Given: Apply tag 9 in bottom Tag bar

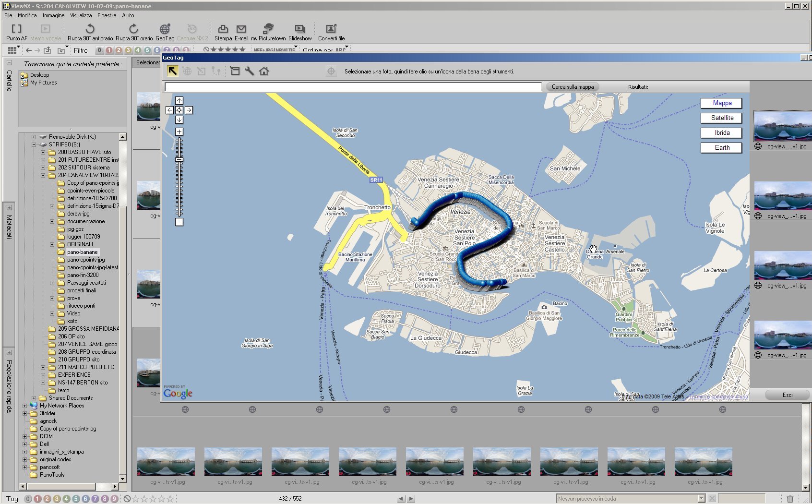Looking at the screenshot, I should [114, 499].
